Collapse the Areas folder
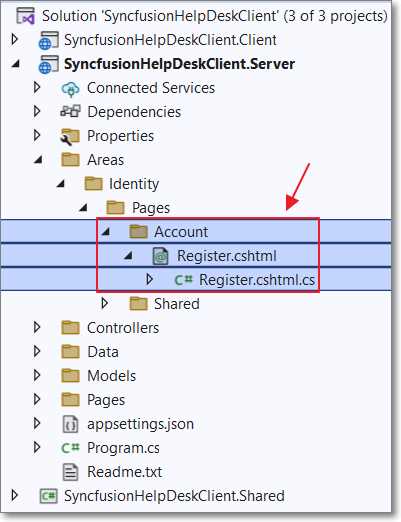Viewport: 401px width, 522px height. click(x=38, y=160)
